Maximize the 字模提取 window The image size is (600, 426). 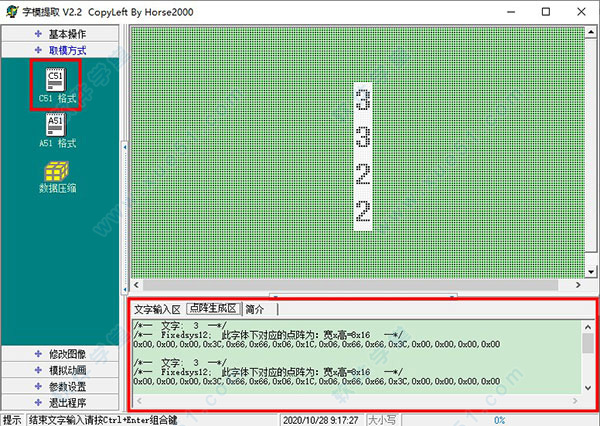click(x=544, y=11)
